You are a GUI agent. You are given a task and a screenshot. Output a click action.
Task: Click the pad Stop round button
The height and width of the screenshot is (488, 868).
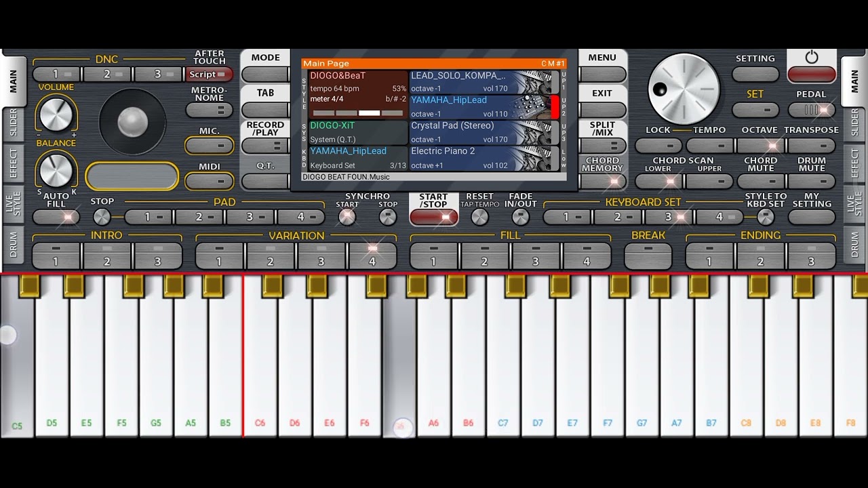[102, 217]
